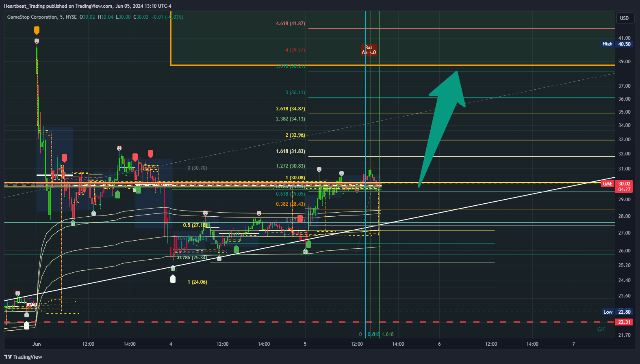Viewport: 640px width, 364px height.
Task: Select the 0 (30.70) Fibonacci label
Action: 197,168
